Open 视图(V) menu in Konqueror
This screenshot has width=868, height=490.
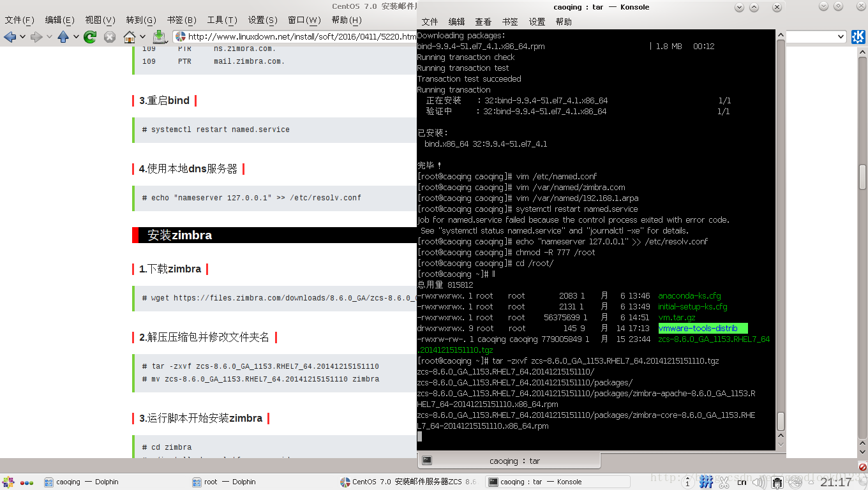pos(100,20)
